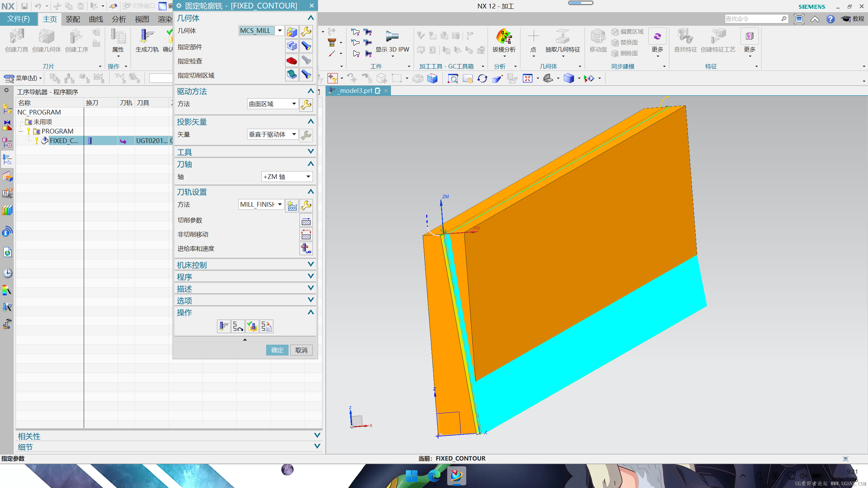Click the Create Geometry (创建几何体) icon

tap(46, 36)
